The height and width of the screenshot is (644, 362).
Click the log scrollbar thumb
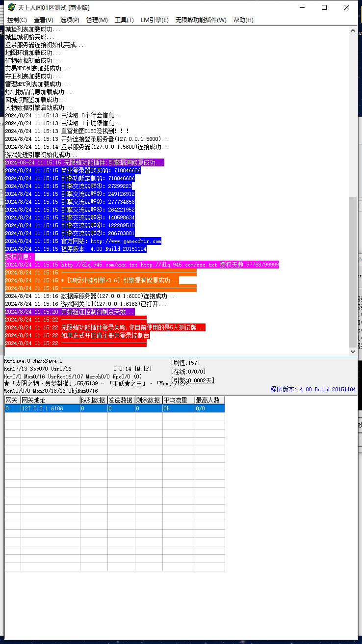[x=353, y=272]
